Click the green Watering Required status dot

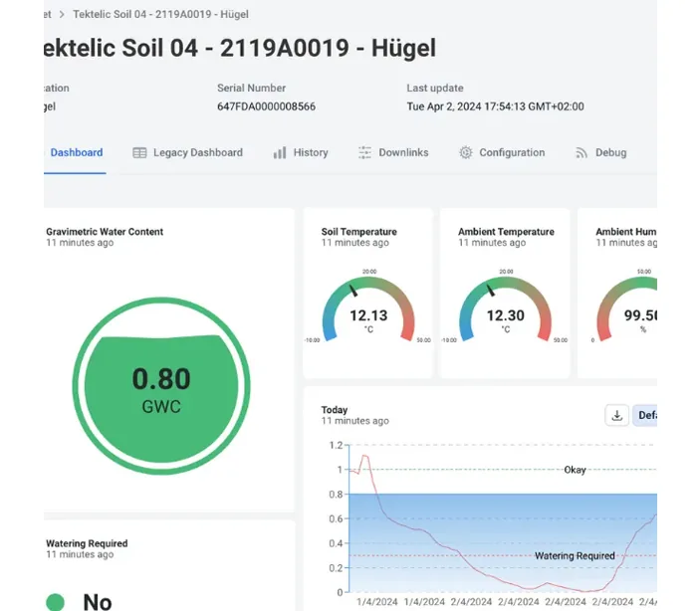click(56, 601)
